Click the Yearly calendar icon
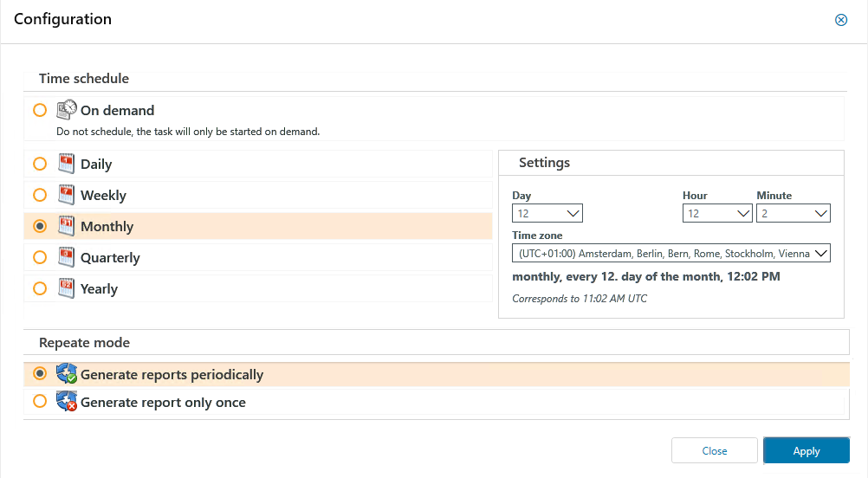Viewport: 868px width, 478px height. coord(67,288)
